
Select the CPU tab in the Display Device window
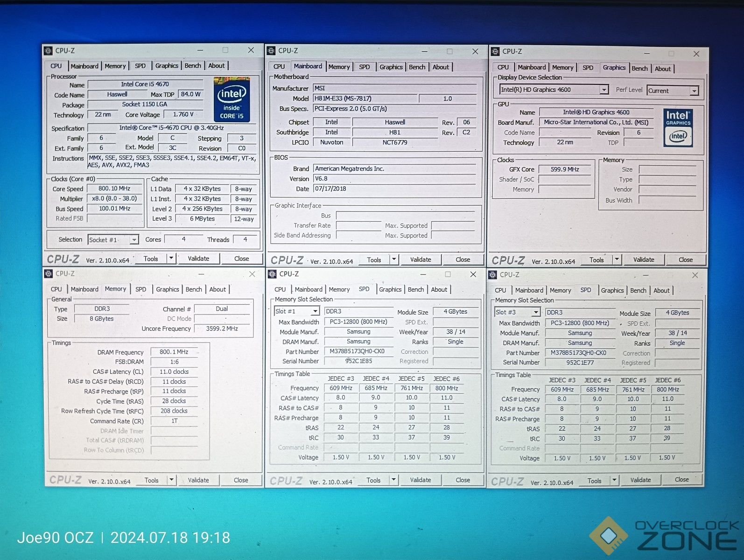pyautogui.click(x=503, y=68)
